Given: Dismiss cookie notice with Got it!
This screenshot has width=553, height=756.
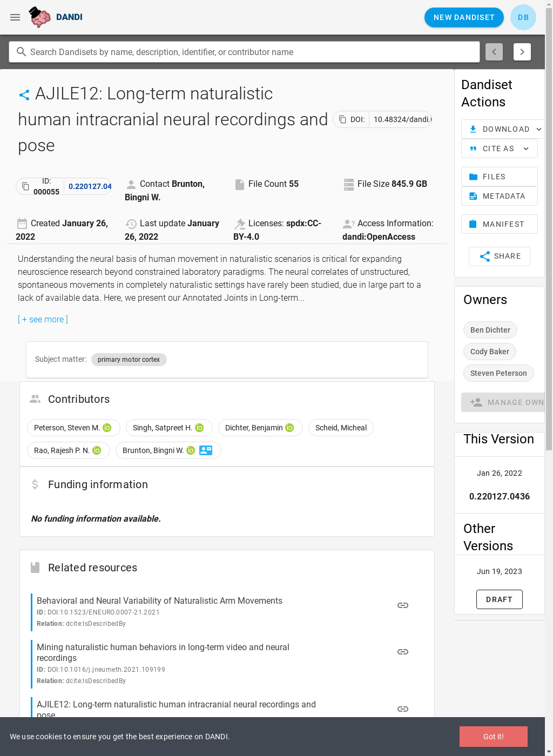Looking at the screenshot, I should click(494, 737).
